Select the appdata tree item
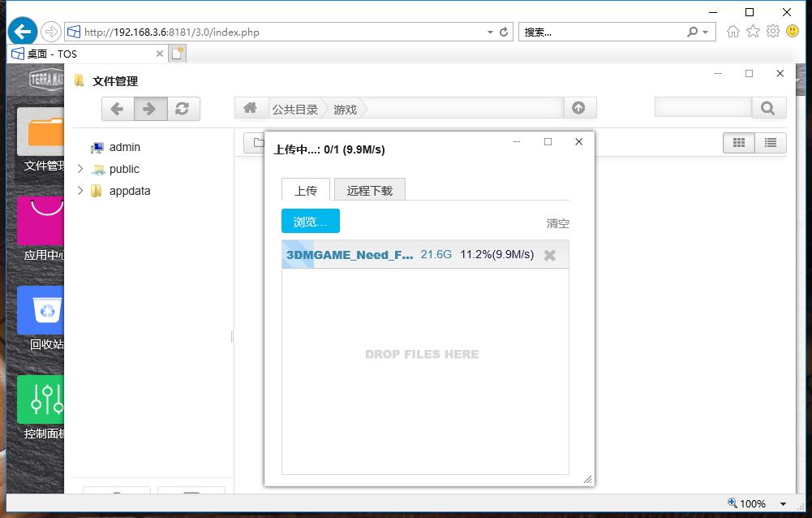The image size is (812, 518). (x=130, y=191)
